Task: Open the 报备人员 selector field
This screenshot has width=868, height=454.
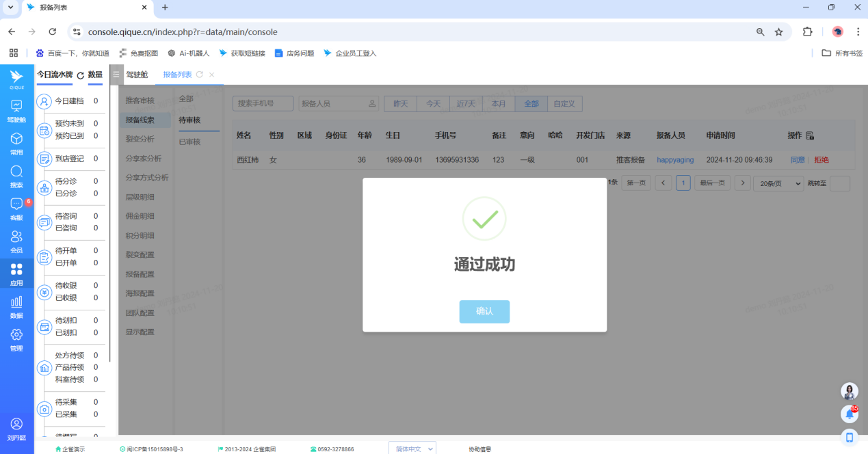Action: 339,103
